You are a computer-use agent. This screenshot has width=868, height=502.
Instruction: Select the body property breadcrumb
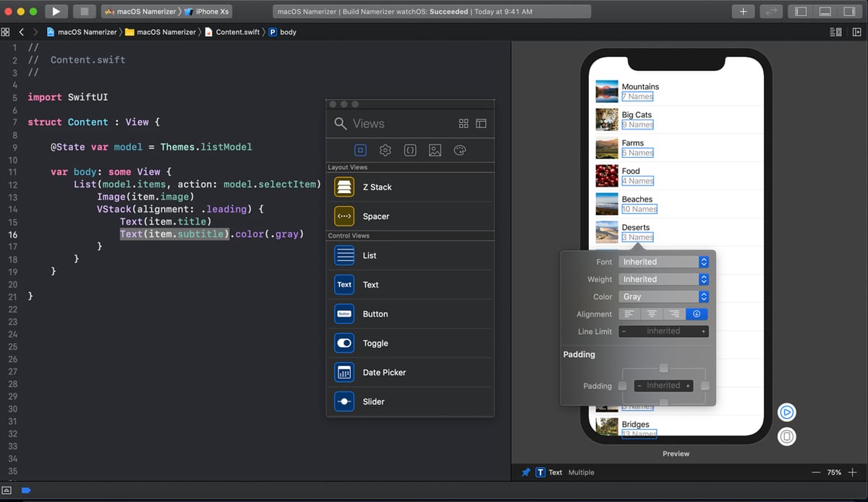pyautogui.click(x=283, y=32)
